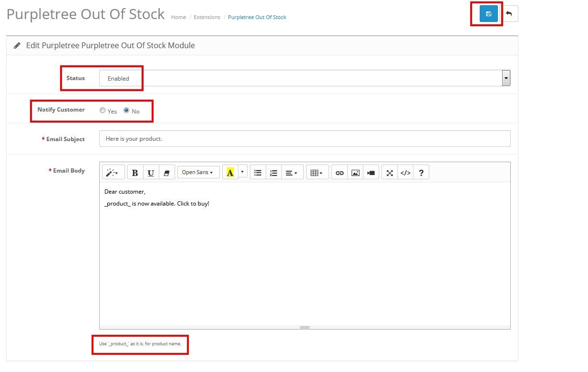Insert an unordered bullet list
The height and width of the screenshot is (372, 588).
coord(258,173)
